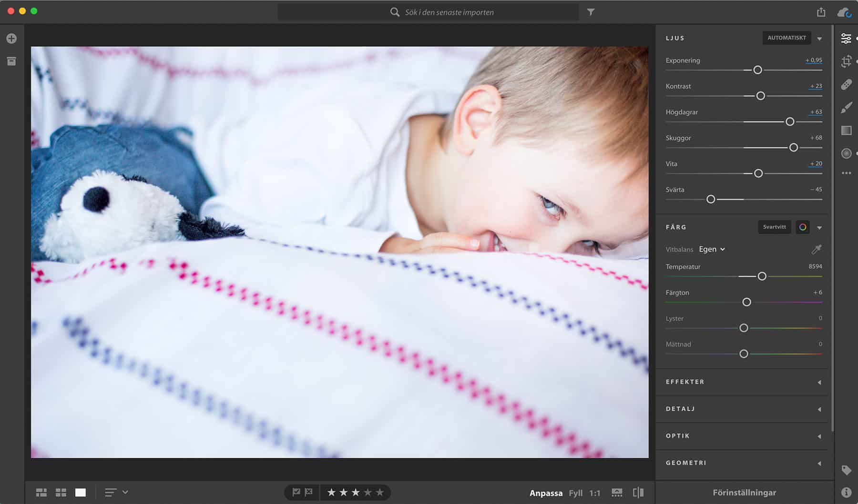Open Förinställningar presets

[744, 493]
